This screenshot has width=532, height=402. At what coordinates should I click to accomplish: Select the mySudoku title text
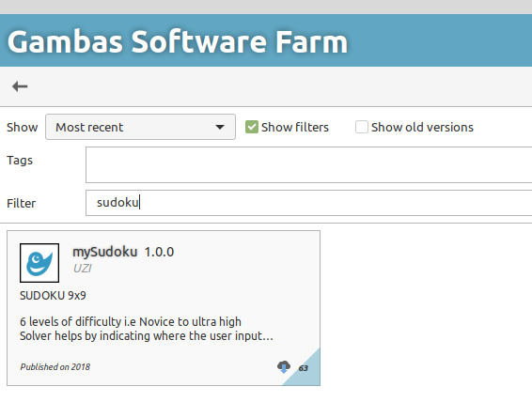click(105, 252)
